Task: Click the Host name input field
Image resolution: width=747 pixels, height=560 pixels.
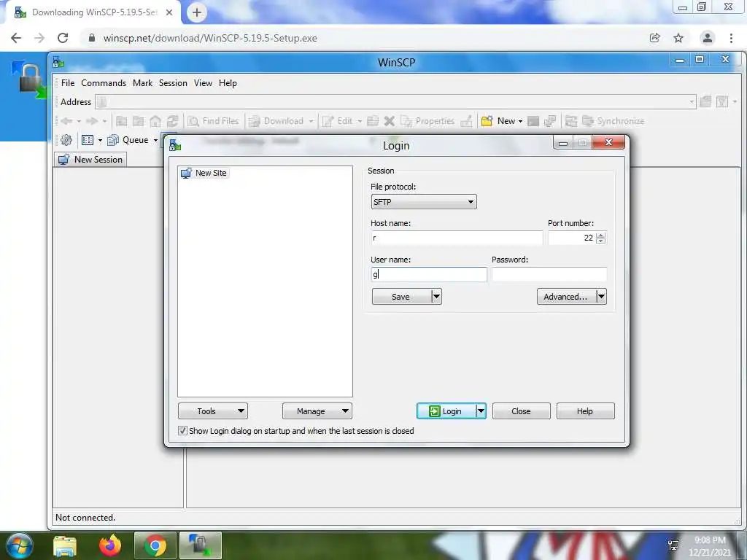Action: [457, 238]
